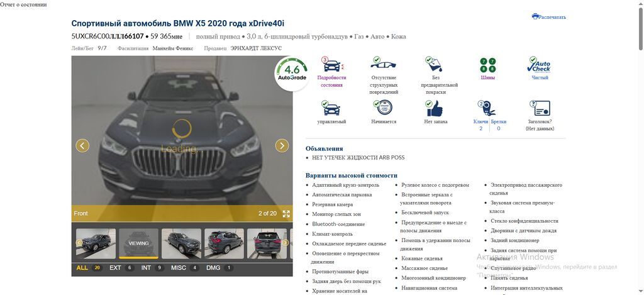Show the next vehicle photo
The height and width of the screenshot is (295, 644).
click(282, 145)
